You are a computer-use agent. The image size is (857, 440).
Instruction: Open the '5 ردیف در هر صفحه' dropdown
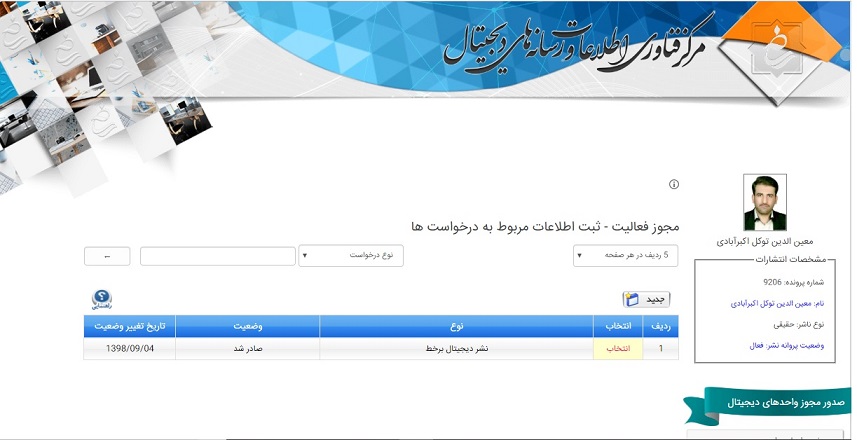(626, 256)
